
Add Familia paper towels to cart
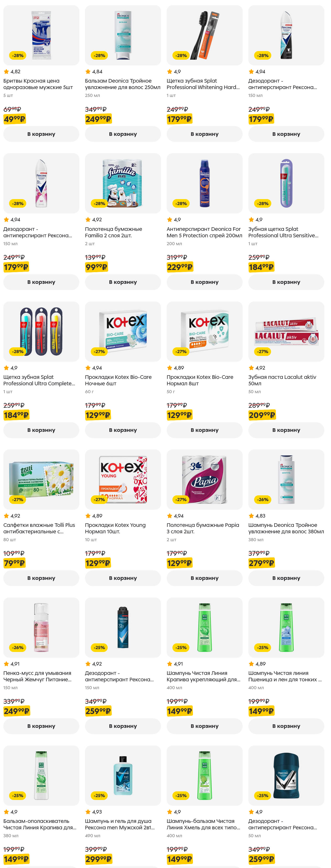click(123, 282)
